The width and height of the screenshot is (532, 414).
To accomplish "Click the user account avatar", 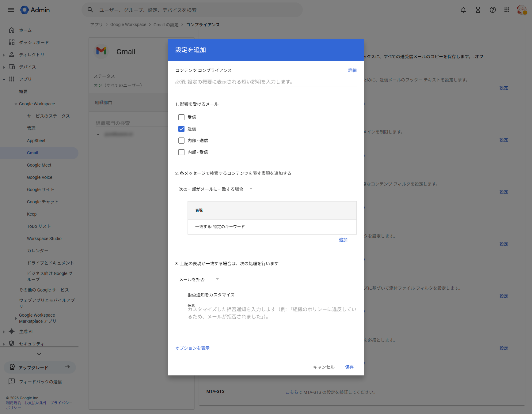I will coord(521,10).
